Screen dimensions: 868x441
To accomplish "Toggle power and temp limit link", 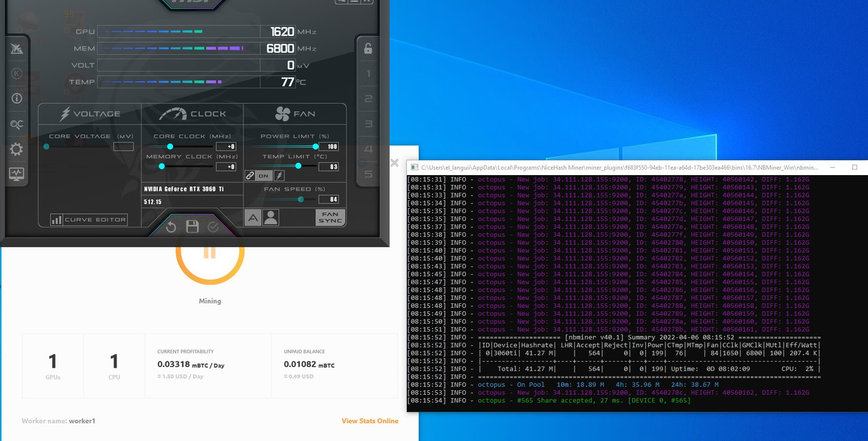I will tap(250, 176).
